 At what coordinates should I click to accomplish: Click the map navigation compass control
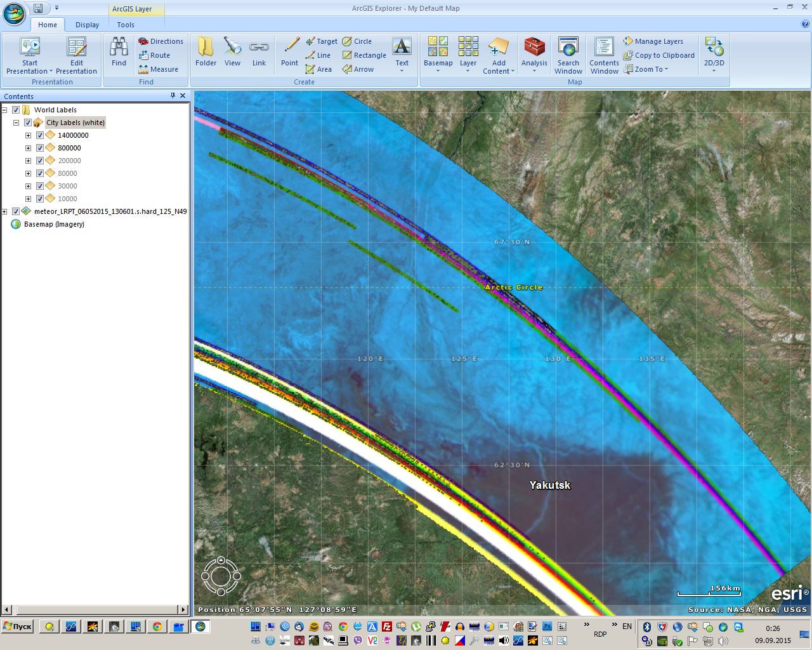[x=221, y=576]
